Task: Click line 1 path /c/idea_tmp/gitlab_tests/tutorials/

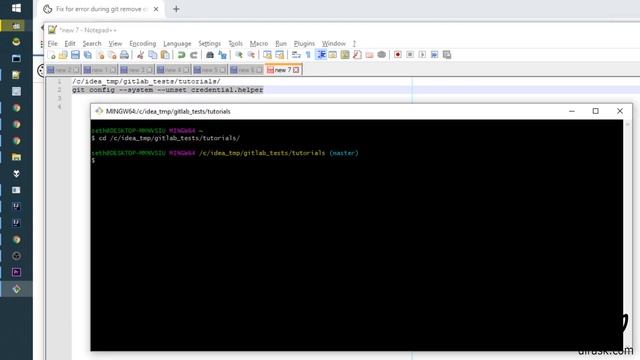Action: click(x=146, y=81)
